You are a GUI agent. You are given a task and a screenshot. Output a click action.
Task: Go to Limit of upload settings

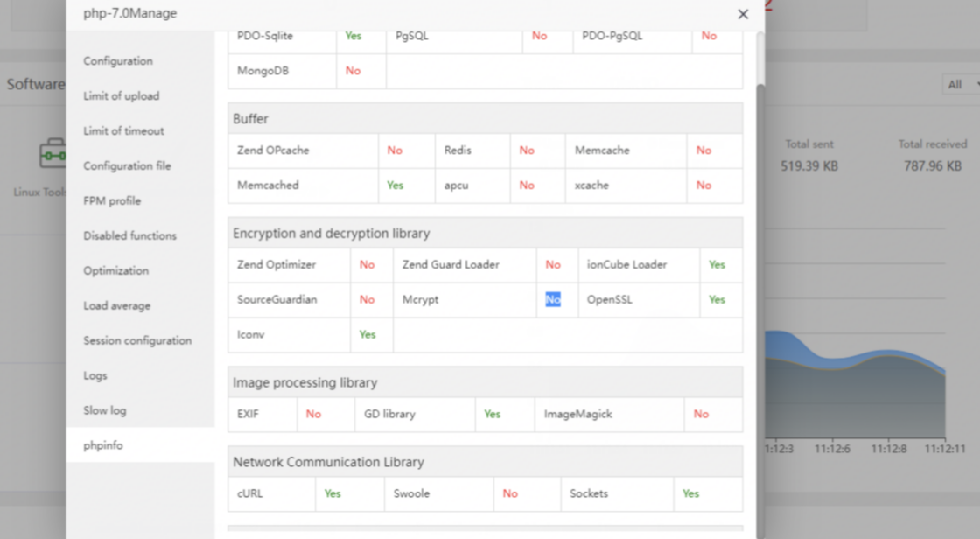pyautogui.click(x=122, y=96)
